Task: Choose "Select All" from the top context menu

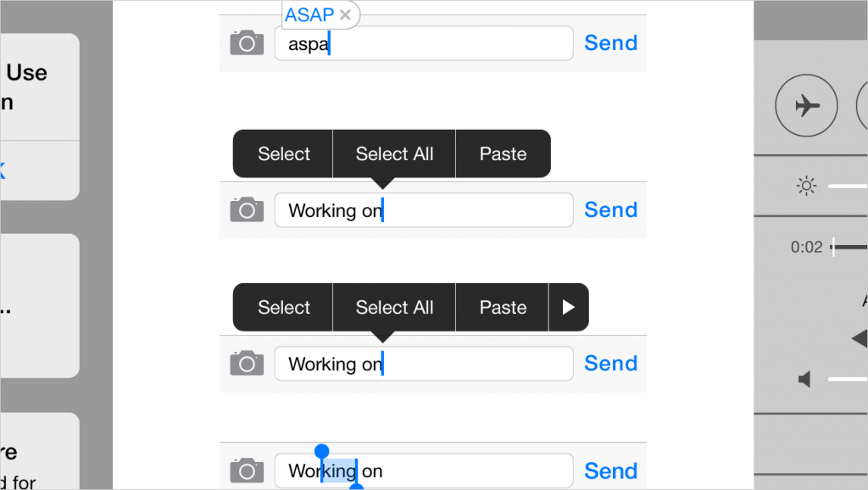Action: pyautogui.click(x=394, y=153)
